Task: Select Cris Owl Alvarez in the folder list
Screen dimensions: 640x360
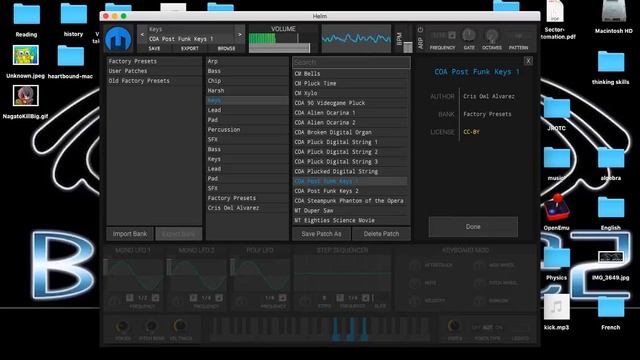Action: coord(247,208)
